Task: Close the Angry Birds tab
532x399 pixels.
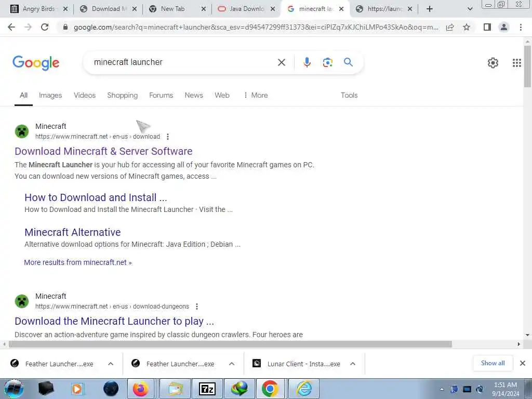Action: pos(65,9)
